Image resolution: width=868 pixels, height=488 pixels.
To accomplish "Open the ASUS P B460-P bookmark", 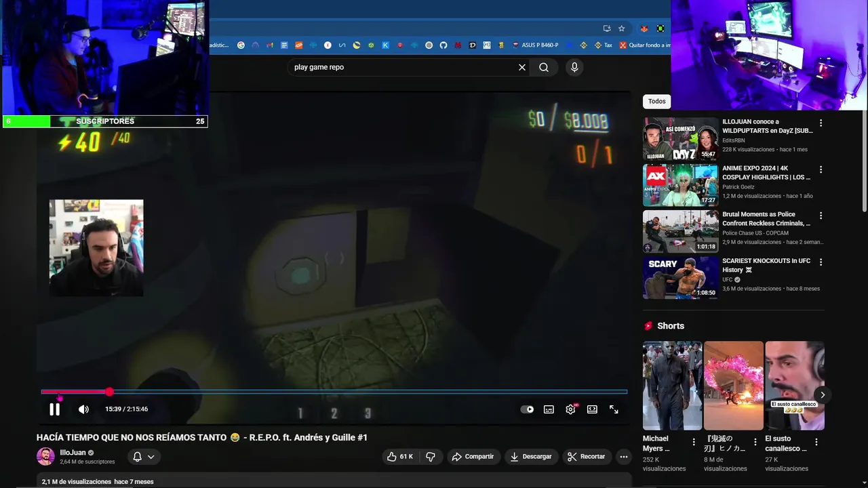I will click(535, 45).
